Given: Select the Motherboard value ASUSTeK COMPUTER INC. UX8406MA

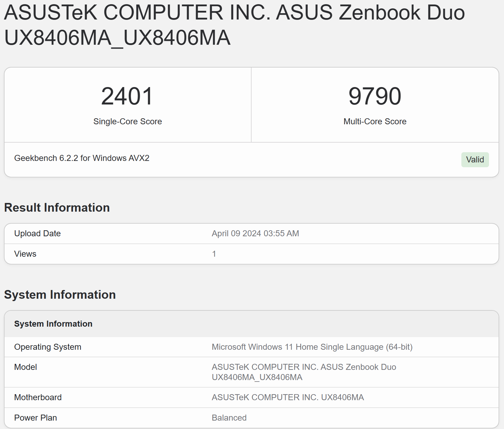Looking at the screenshot, I should [x=288, y=397].
